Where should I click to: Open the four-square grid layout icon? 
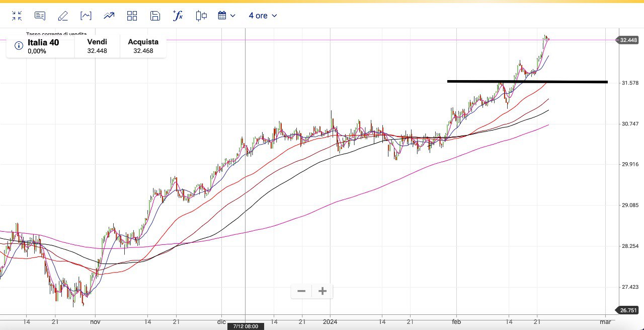(x=132, y=16)
